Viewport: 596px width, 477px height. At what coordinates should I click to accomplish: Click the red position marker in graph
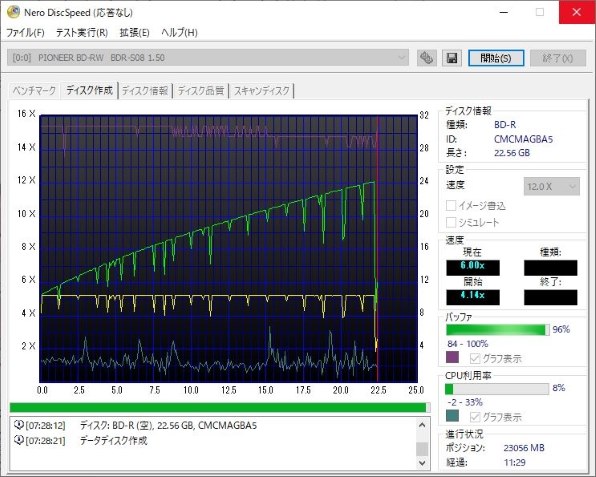point(377,249)
